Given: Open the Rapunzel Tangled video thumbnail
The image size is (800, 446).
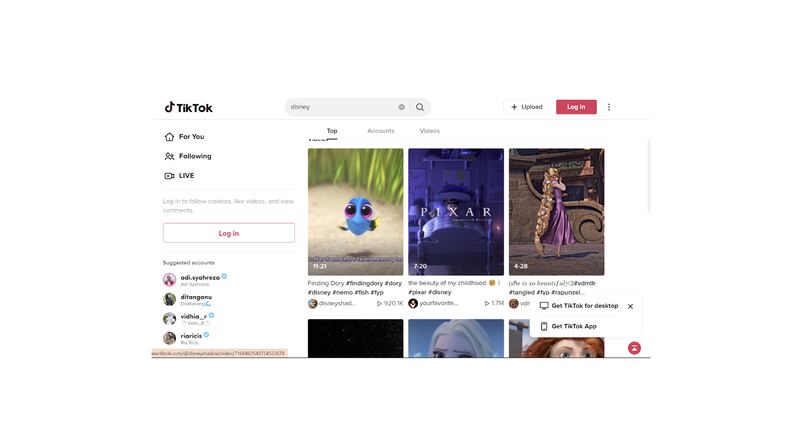Looking at the screenshot, I should (x=557, y=212).
